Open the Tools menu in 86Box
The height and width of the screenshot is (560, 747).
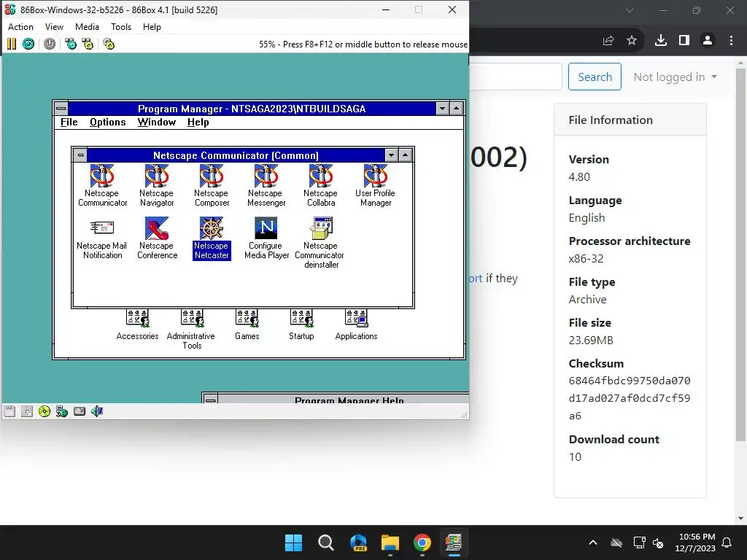click(x=121, y=27)
